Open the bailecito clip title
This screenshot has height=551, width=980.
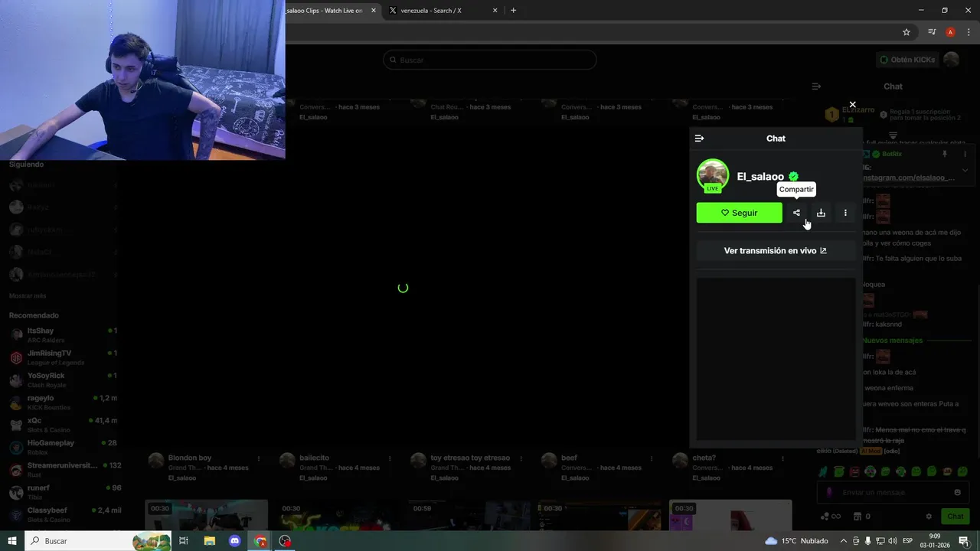[x=315, y=458]
